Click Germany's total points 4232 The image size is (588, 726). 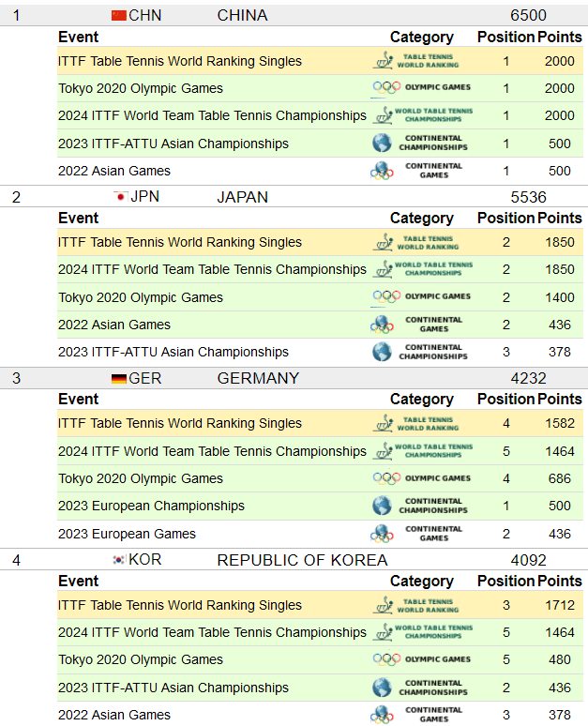click(x=528, y=378)
